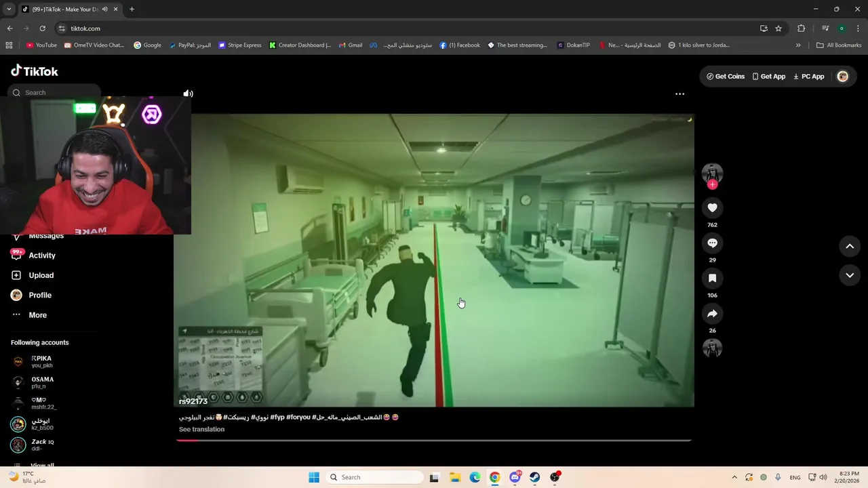
Task: Open YouTube bookmark
Action: click(x=41, y=45)
